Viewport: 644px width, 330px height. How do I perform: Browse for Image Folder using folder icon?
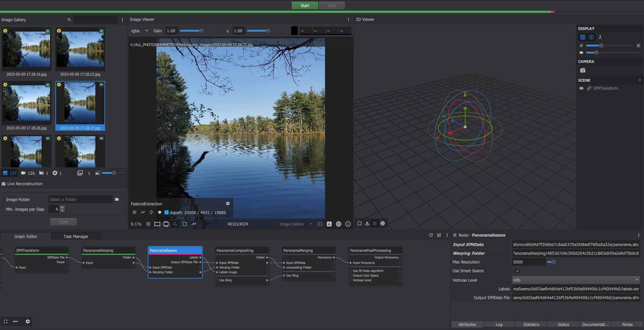pyautogui.click(x=117, y=200)
